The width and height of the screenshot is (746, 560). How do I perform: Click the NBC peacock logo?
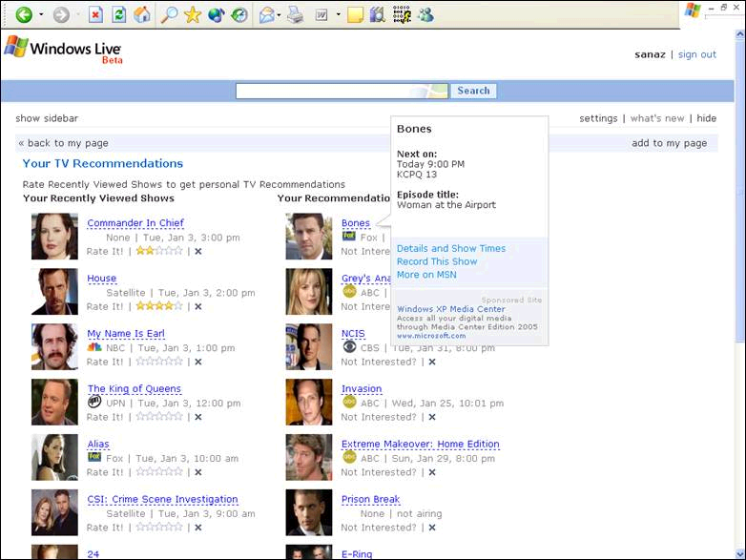94,347
